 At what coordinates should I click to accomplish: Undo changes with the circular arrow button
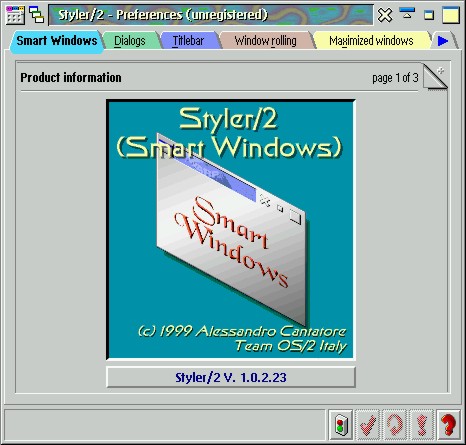[x=395, y=424]
